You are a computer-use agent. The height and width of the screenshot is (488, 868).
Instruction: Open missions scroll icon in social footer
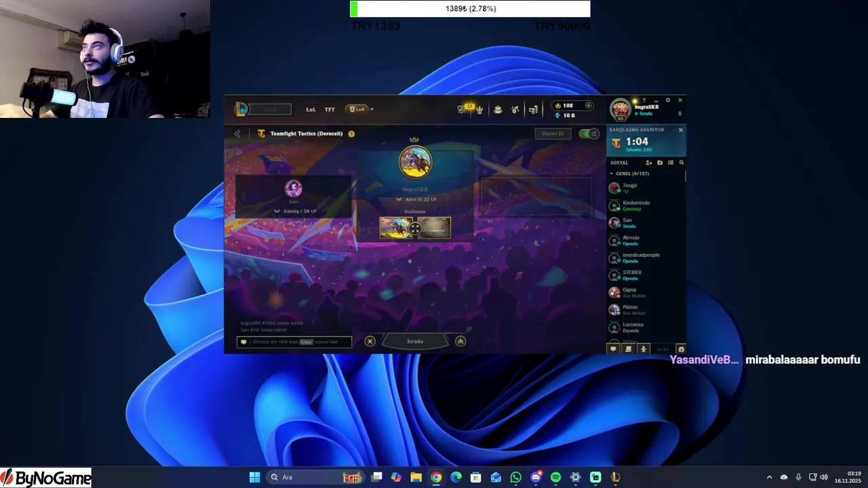(629, 348)
